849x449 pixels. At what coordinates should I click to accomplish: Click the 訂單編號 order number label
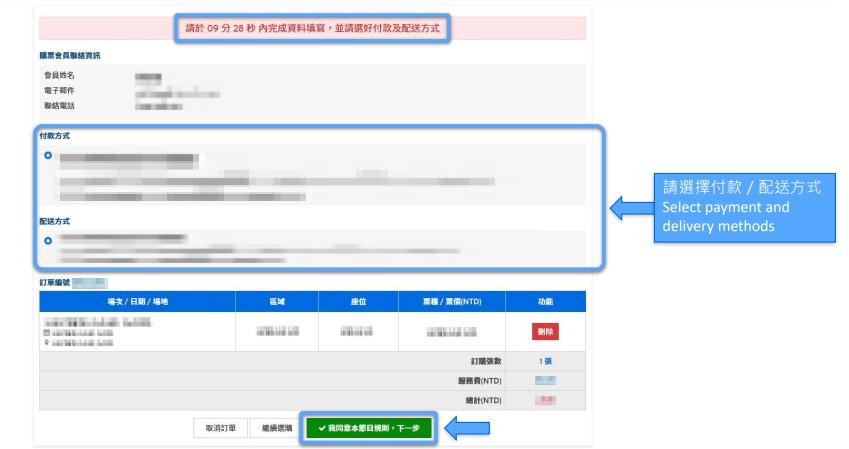[x=55, y=282]
